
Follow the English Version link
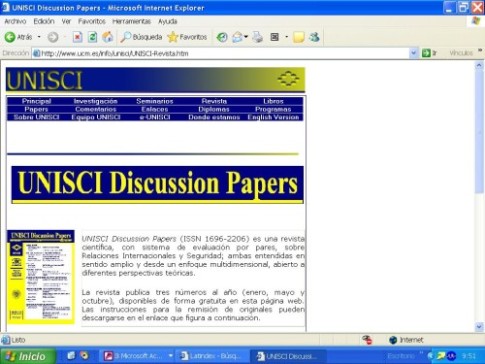click(273, 117)
